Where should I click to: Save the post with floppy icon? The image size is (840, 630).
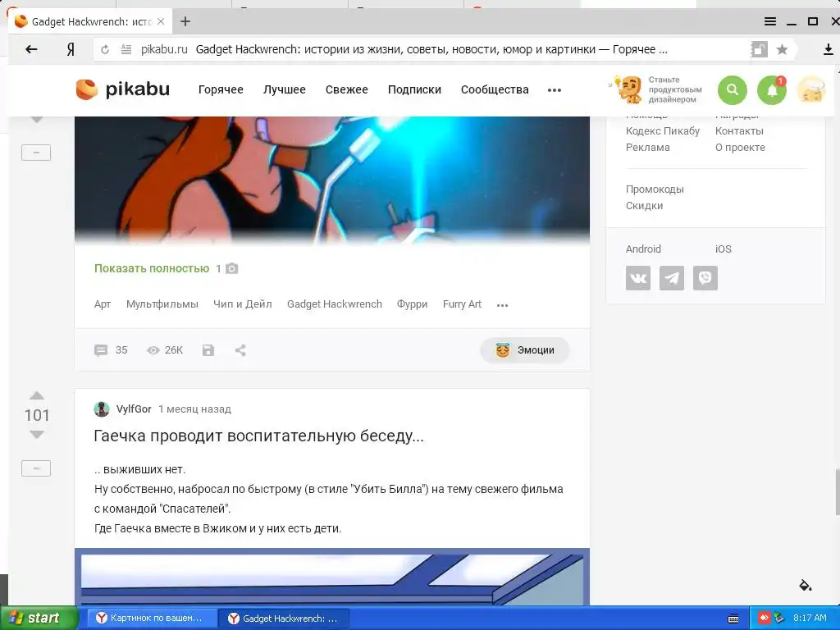point(208,350)
